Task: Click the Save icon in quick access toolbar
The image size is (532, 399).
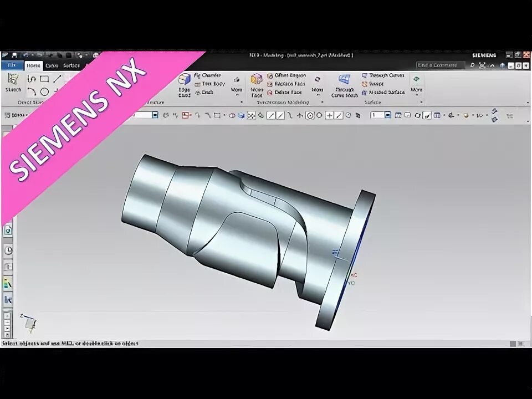Action: [14, 55]
